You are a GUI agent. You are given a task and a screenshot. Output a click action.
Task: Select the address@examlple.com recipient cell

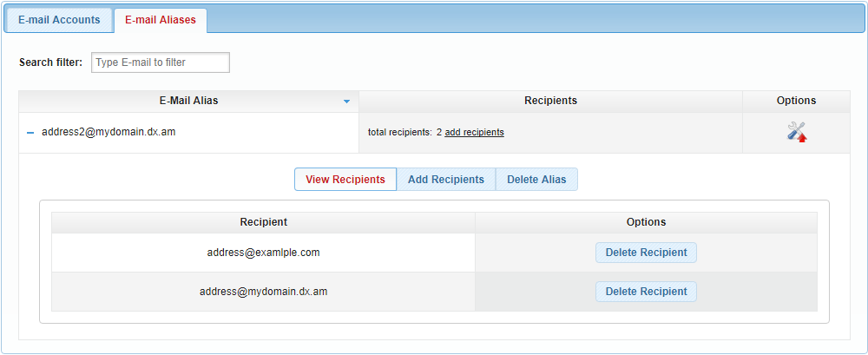(264, 253)
